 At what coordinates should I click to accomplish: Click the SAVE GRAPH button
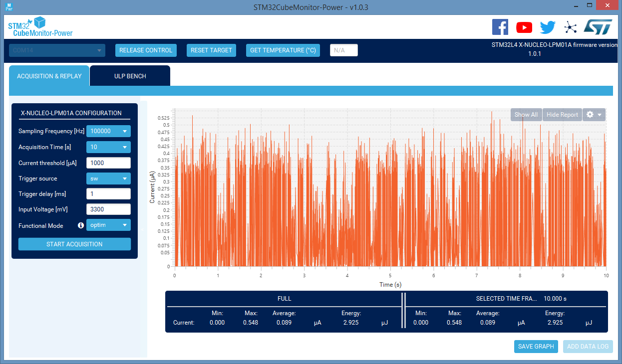point(536,347)
